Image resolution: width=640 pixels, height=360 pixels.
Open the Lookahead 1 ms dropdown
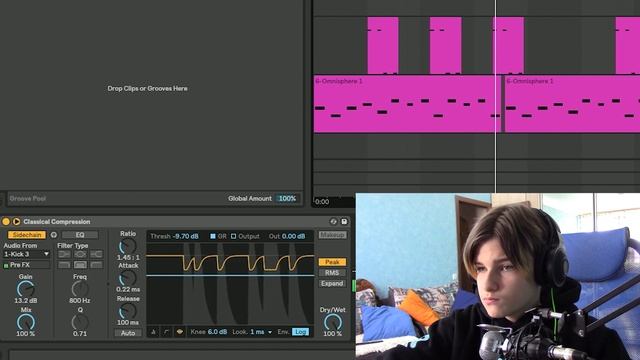[261, 332]
